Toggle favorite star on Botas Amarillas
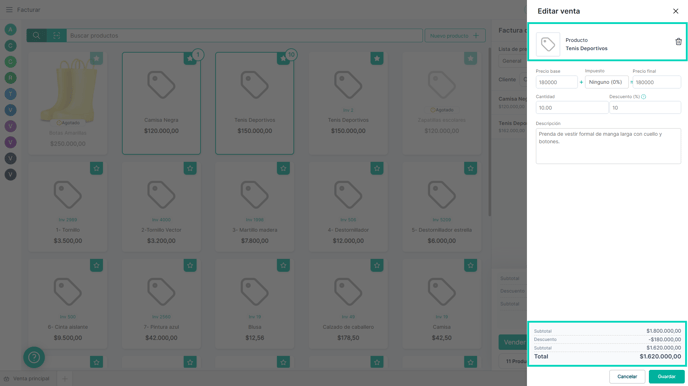 coord(97,58)
